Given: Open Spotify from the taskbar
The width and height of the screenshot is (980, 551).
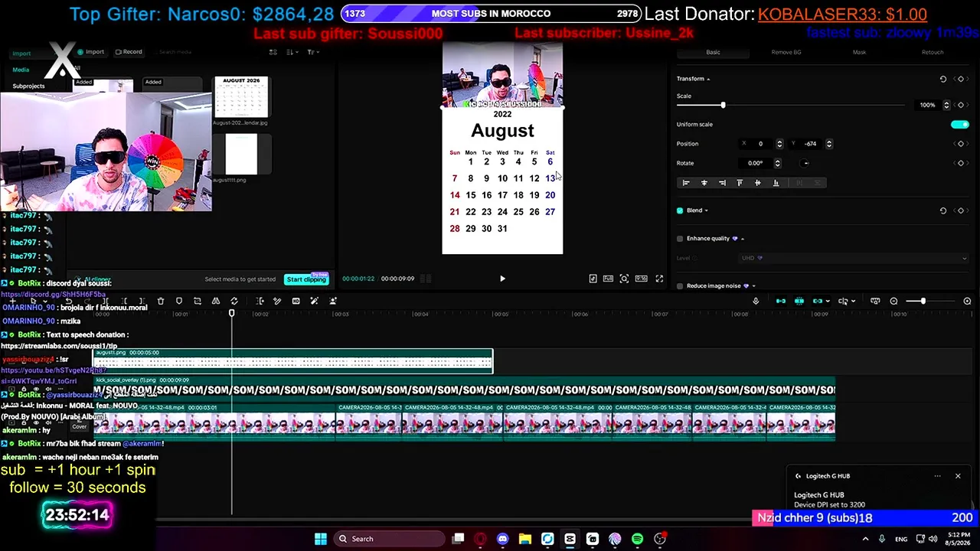Looking at the screenshot, I should pos(638,539).
